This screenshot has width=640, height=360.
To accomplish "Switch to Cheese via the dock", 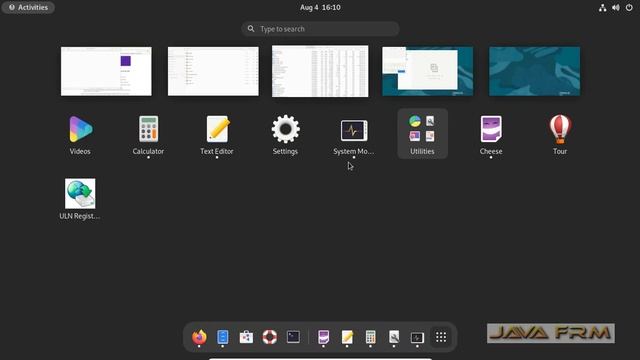I will point(323,337).
